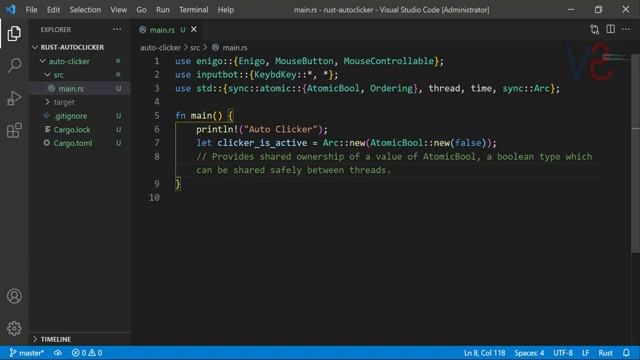Click the clicker_is_active variable name
Image resolution: width=640 pixels, height=360 pixels.
[262, 143]
